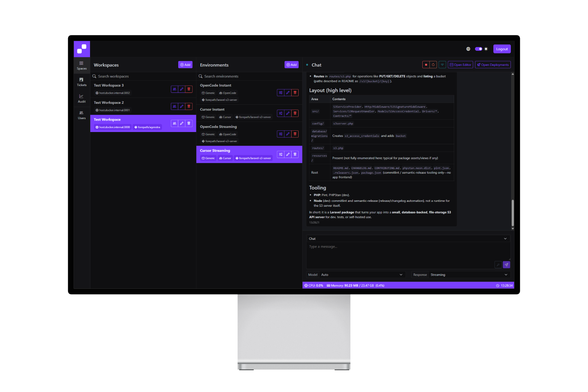Open the Model dropdown

[363, 275]
